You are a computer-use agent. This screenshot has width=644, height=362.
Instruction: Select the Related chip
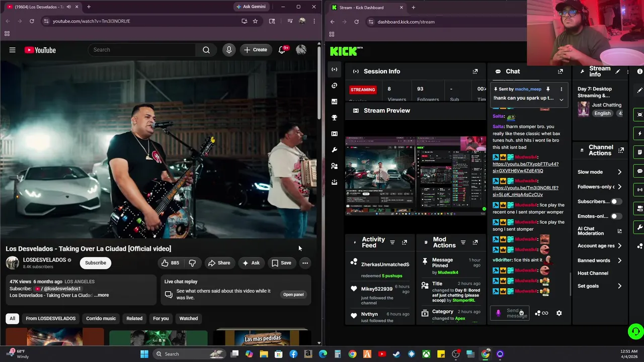[134, 318]
